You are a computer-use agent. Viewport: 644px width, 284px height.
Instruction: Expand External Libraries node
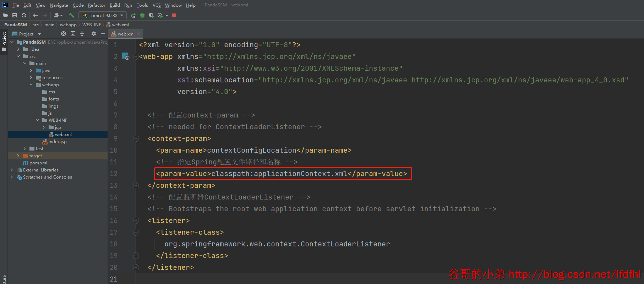12,170
